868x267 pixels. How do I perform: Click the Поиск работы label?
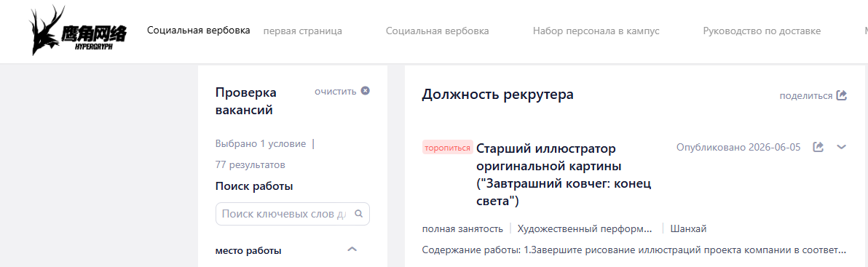pyautogui.click(x=254, y=186)
